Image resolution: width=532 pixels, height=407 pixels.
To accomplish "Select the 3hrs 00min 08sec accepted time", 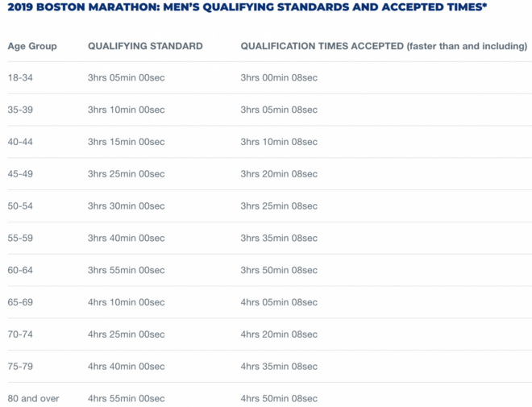I will pyautogui.click(x=279, y=77).
